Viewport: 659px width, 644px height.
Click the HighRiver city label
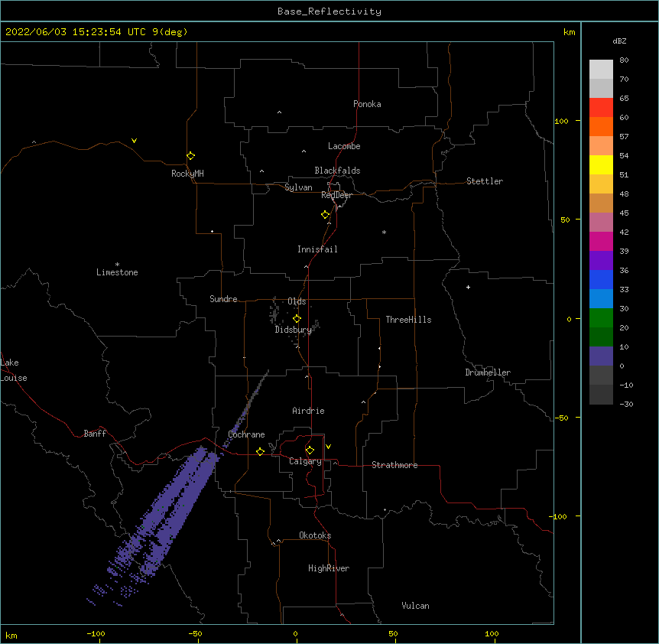[329, 568]
